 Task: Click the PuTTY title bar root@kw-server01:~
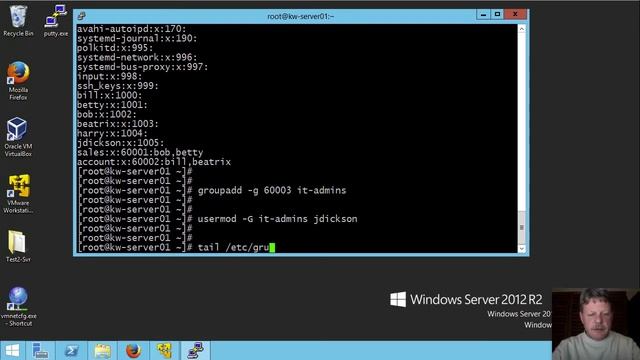pos(300,16)
